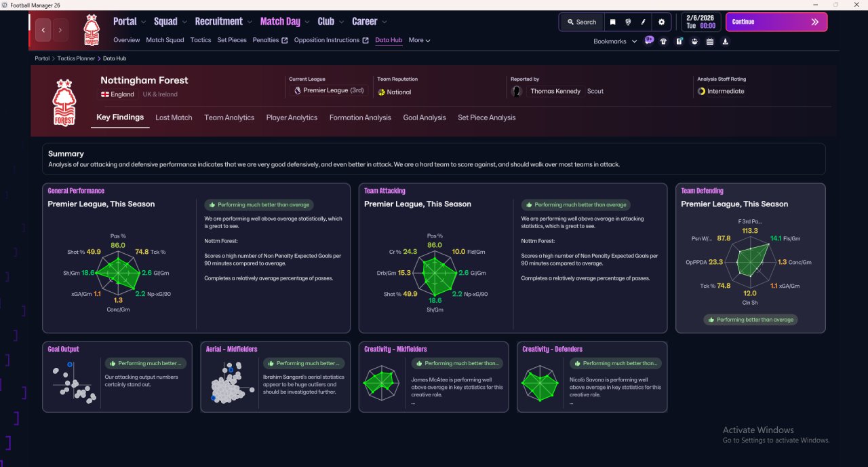Click Thomas Kennedy's avatar icon
The width and height of the screenshot is (868, 467).
[x=517, y=91]
